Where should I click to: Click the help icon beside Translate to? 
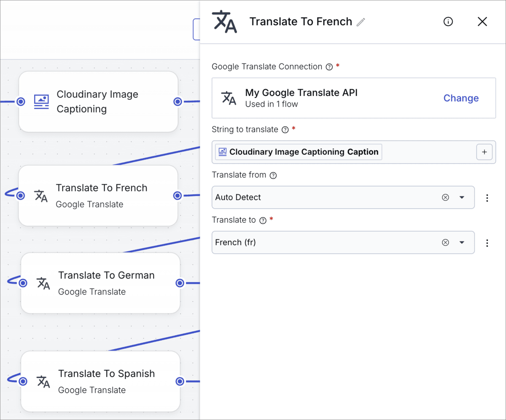[x=263, y=220]
